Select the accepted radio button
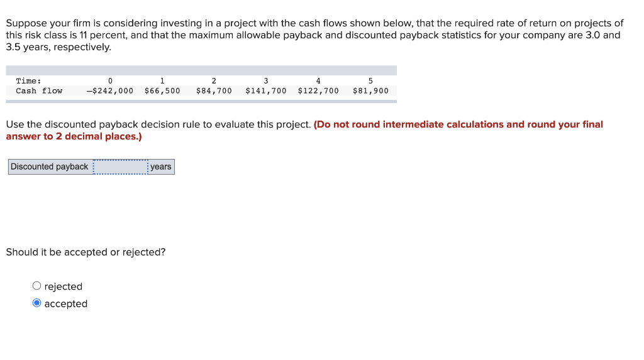The width and height of the screenshot is (644, 360). (36, 303)
